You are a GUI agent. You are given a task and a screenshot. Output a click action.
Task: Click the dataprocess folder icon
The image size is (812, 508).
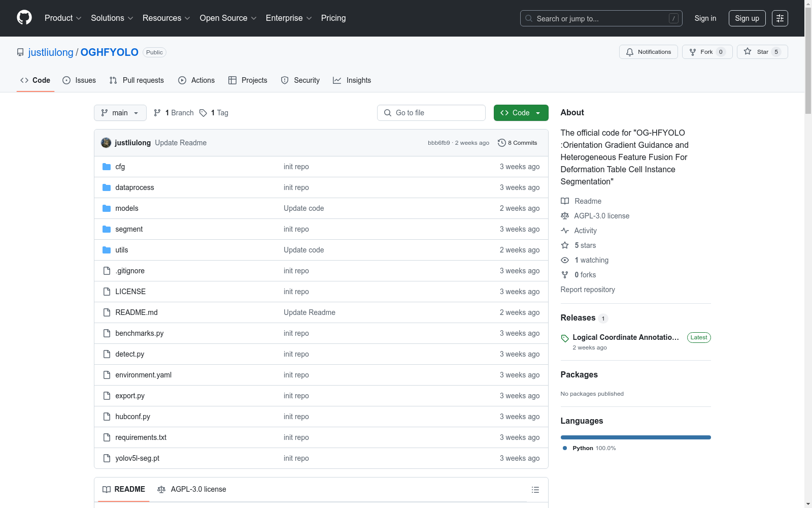coord(107,187)
